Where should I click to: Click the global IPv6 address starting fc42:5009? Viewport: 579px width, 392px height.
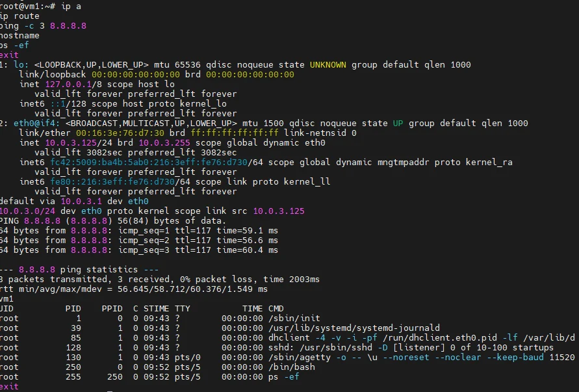tap(149, 163)
